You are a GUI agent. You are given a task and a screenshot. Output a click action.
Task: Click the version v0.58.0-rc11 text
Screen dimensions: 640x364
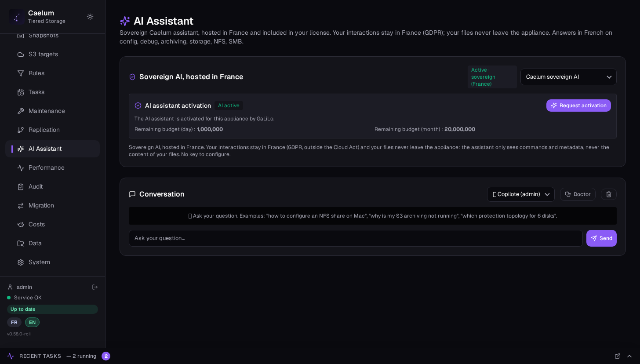pyautogui.click(x=19, y=334)
